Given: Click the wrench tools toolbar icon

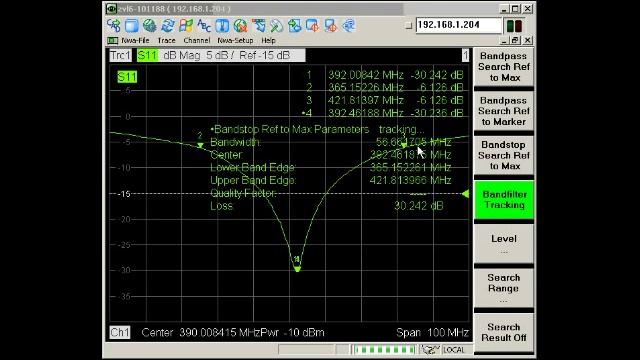Looking at the screenshot, I should (276, 25).
